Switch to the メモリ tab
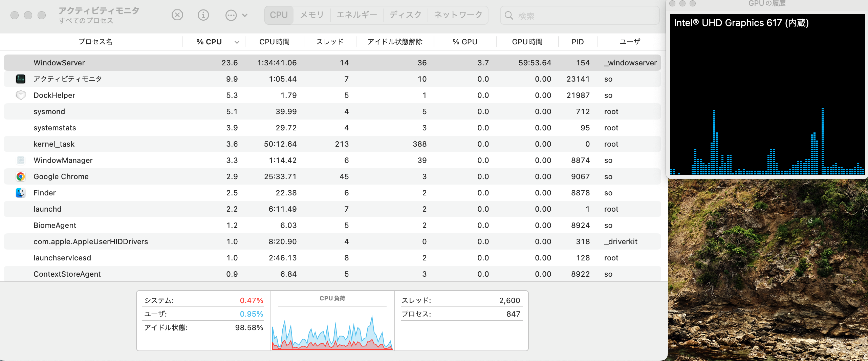Image resolution: width=868 pixels, height=361 pixels. click(x=312, y=15)
